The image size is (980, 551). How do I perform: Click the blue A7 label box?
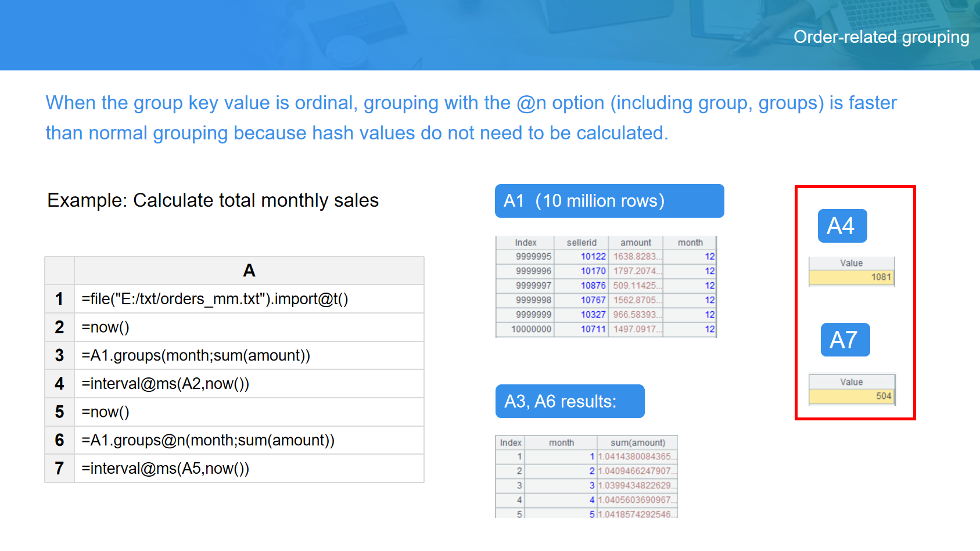click(x=845, y=340)
